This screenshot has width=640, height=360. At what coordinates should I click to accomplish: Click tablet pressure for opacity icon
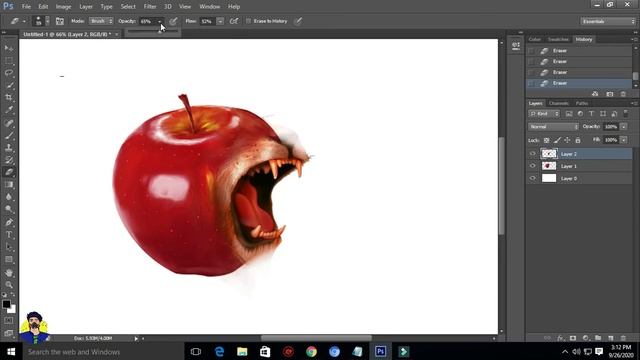[173, 21]
